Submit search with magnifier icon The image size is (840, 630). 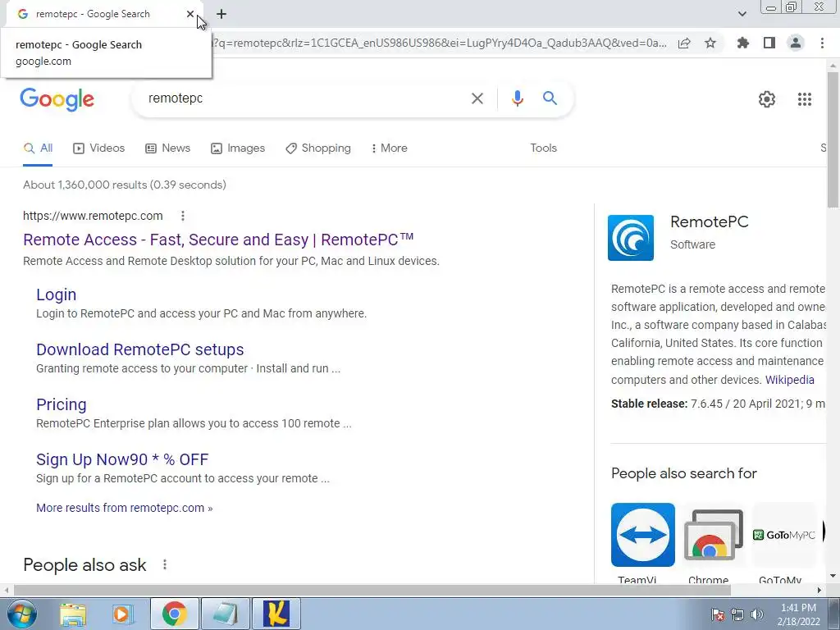(550, 98)
